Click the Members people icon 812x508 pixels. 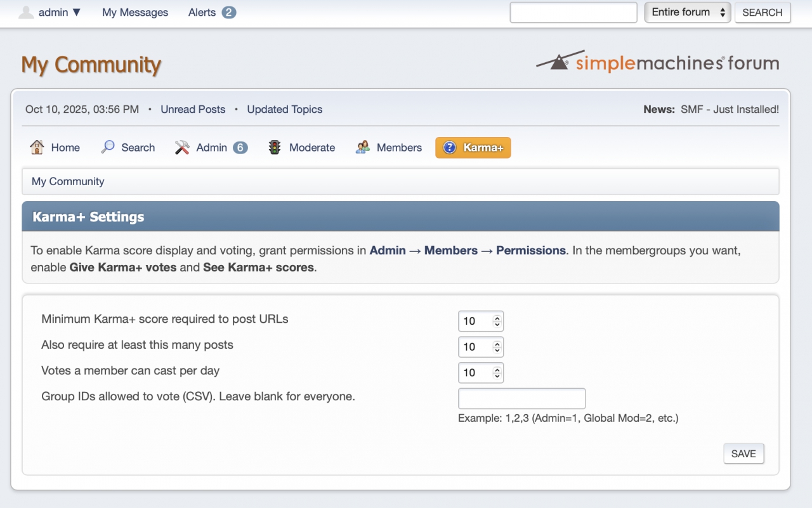(x=362, y=147)
